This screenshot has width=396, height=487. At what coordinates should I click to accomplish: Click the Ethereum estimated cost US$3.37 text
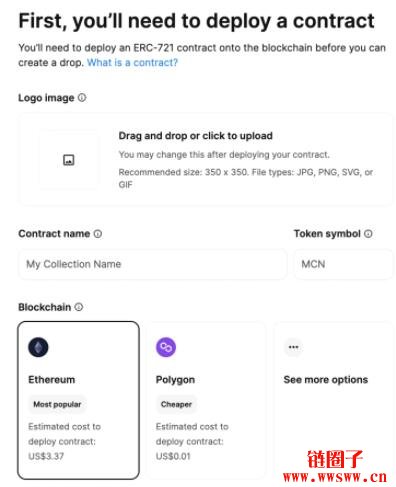(x=46, y=456)
